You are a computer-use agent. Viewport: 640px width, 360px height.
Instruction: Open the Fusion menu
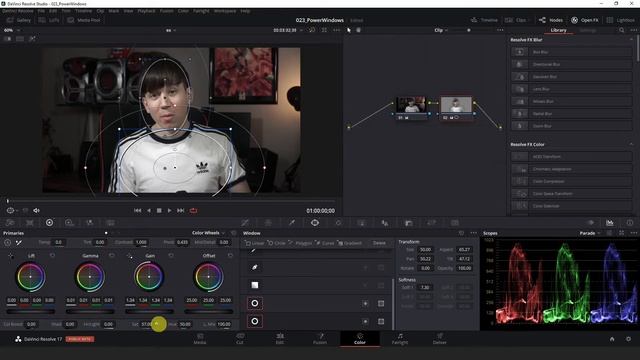pyautogui.click(x=166, y=11)
